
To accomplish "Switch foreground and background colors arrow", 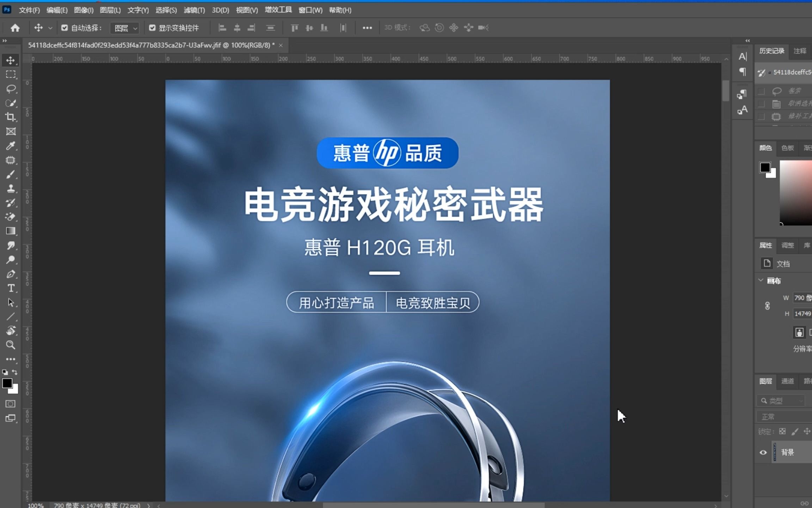I will 15,372.
